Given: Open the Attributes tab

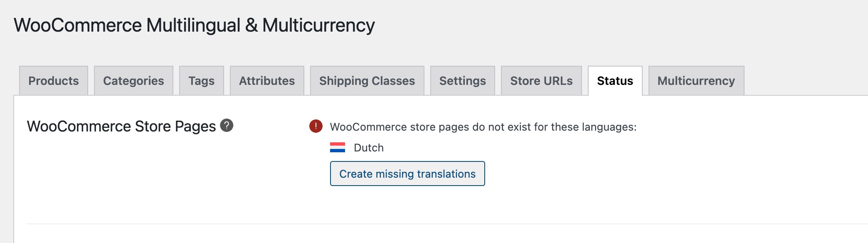Looking at the screenshot, I should tap(267, 81).
